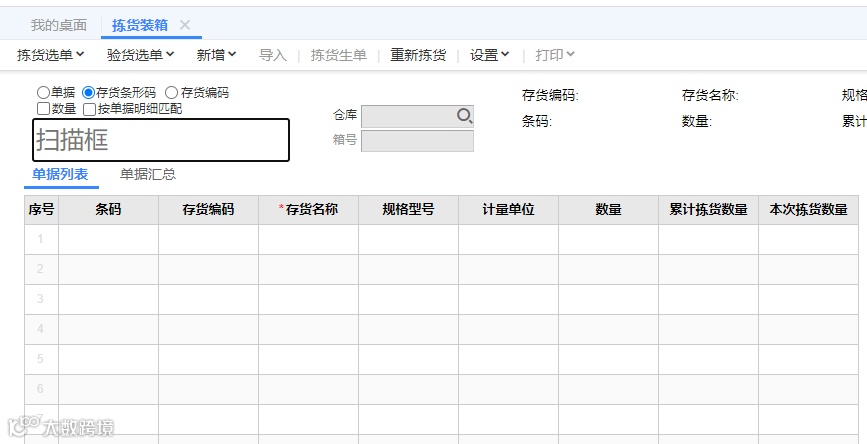Click the 箱号 input field
This screenshot has height=444, width=867.
coord(417,140)
